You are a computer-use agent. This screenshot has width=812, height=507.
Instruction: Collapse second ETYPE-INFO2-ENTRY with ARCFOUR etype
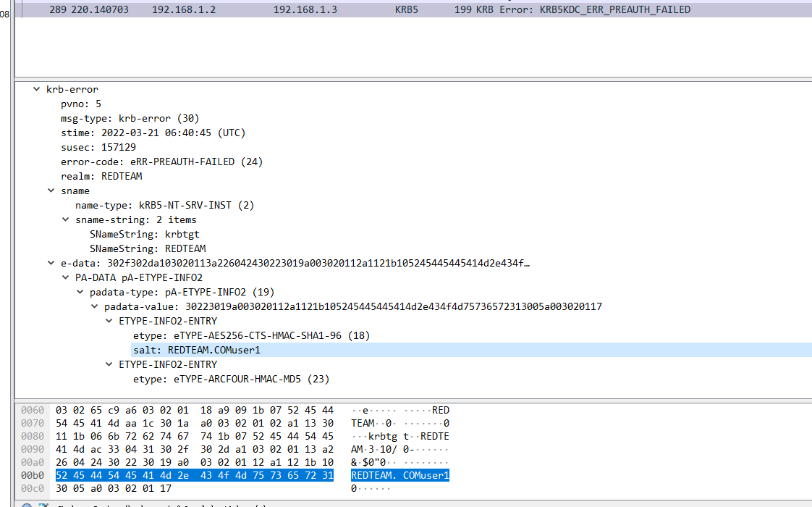coord(109,365)
